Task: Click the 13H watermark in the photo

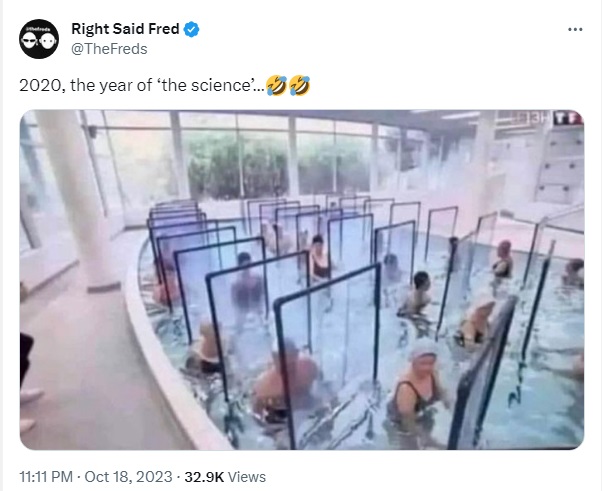Action: (x=535, y=118)
